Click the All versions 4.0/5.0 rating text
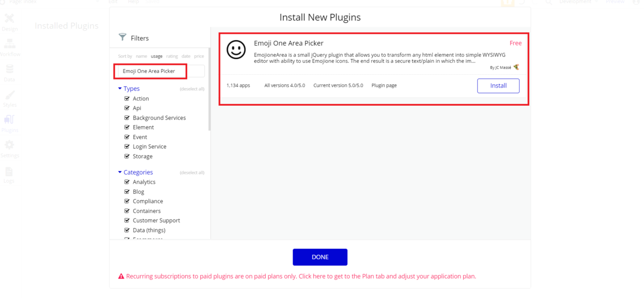The width and height of the screenshot is (644, 298). (284, 85)
